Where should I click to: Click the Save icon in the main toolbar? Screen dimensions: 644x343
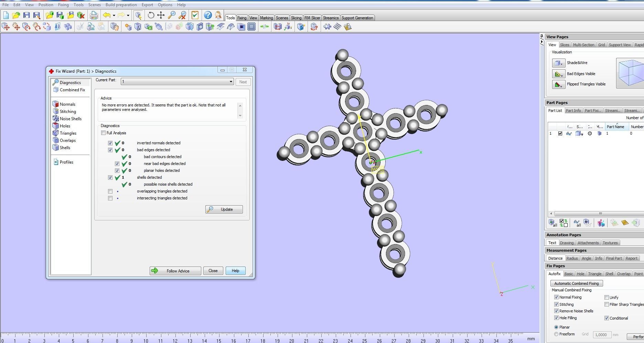coord(26,15)
